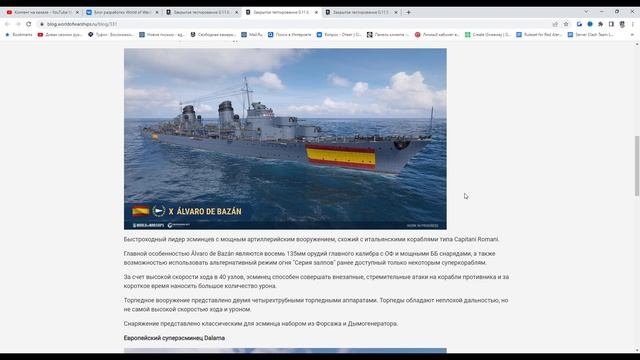
Task: Click the blue circle extension icon
Action: (x=590, y=24)
